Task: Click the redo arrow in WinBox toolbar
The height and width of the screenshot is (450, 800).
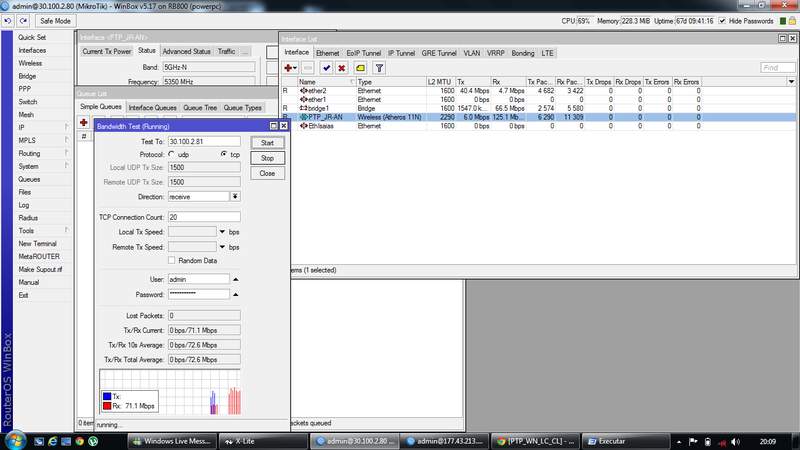Action: click(x=22, y=20)
